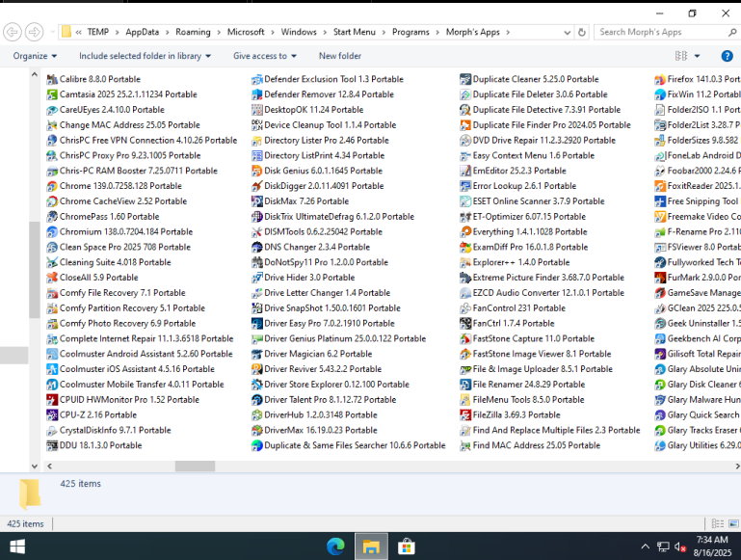
Task: Click the Calibre 8.8.0 Portable icon
Action: [x=52, y=79]
